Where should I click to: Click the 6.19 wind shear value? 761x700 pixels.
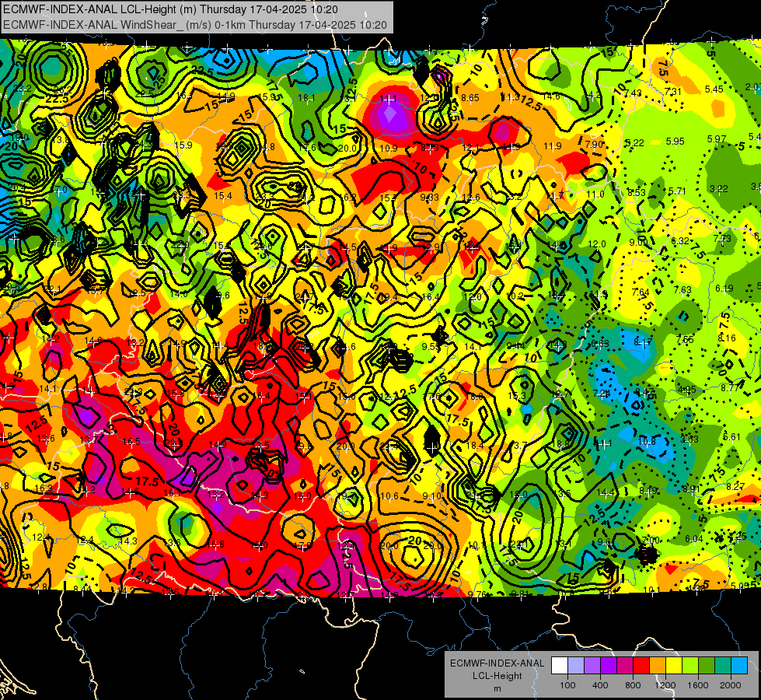pyautogui.click(x=724, y=289)
